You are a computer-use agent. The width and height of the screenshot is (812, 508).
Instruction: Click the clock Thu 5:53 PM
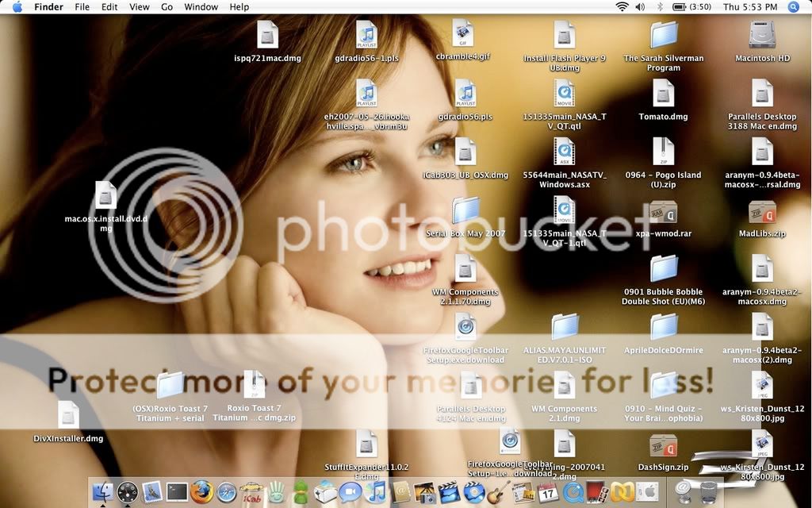click(x=750, y=6)
